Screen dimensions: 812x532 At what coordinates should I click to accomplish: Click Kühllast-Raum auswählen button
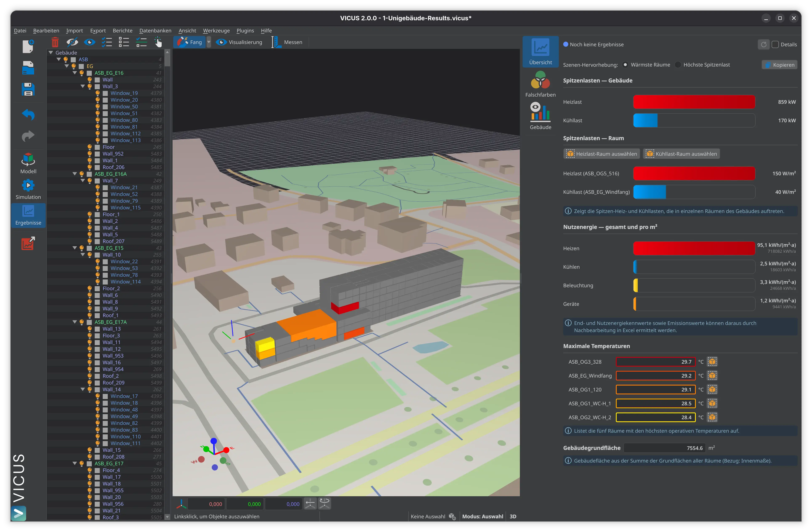681,154
